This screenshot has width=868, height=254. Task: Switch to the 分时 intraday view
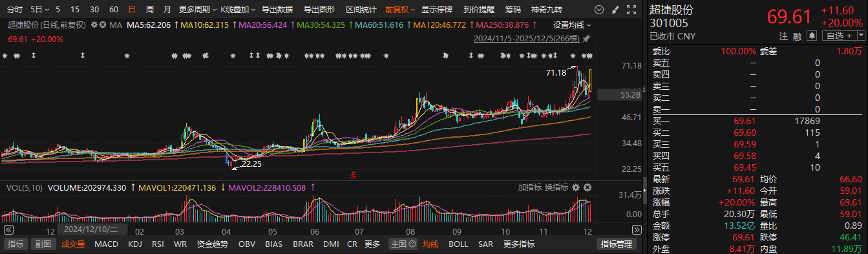(14, 10)
